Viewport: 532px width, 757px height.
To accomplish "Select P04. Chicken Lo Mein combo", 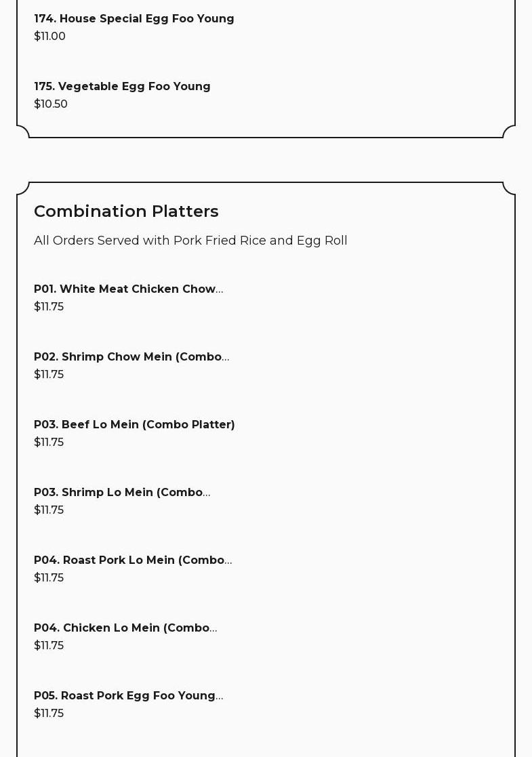I will coord(125,628).
